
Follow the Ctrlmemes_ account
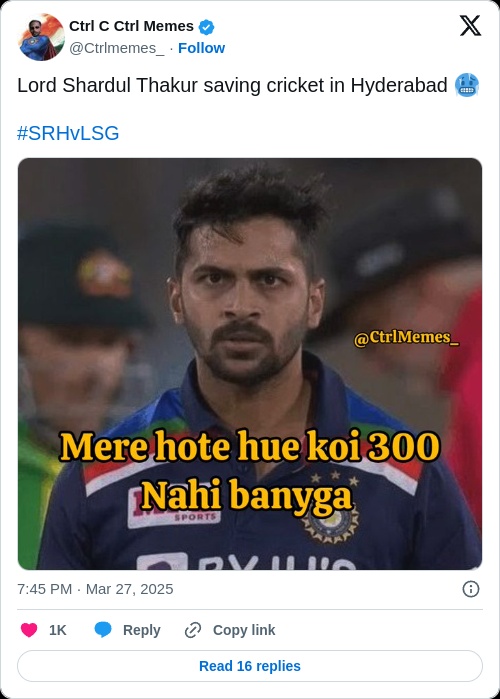201,48
